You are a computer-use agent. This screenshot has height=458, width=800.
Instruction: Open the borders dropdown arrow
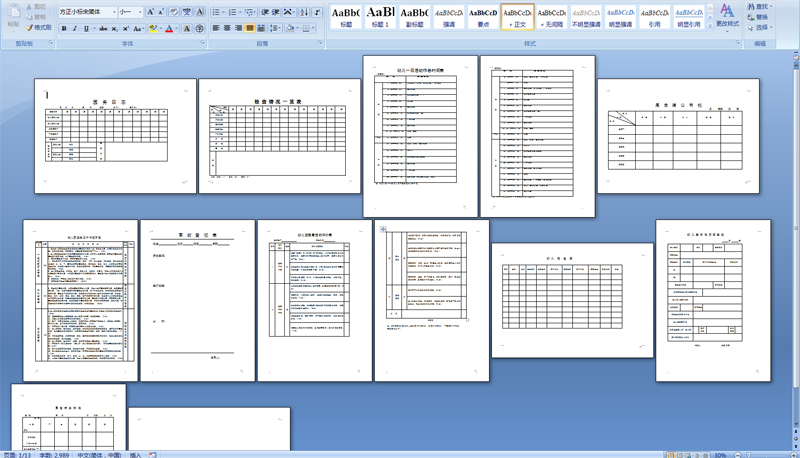313,28
